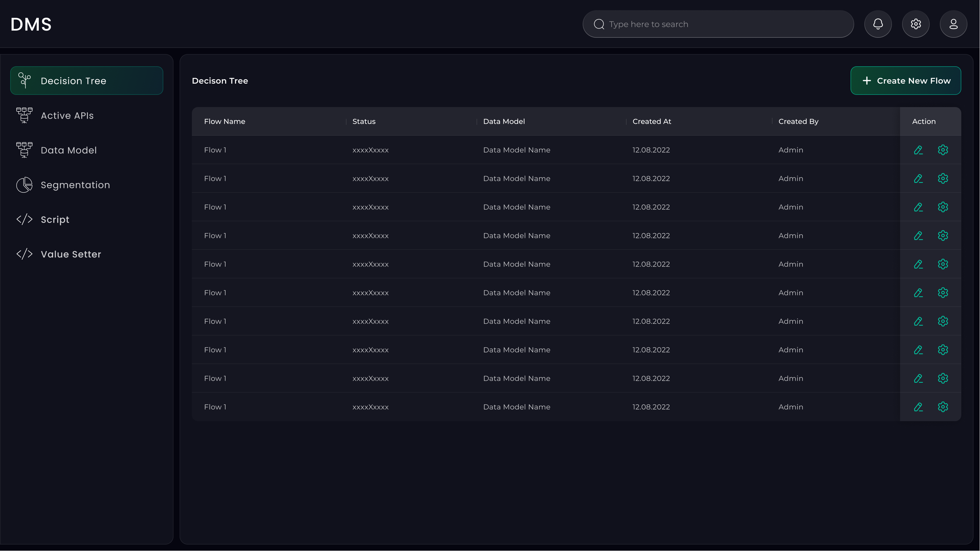Click the Create New Flow button
980x551 pixels.
[906, 80]
